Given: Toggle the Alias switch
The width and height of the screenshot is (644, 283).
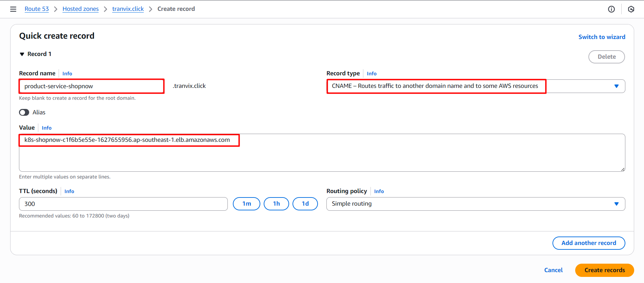Looking at the screenshot, I should coord(24,112).
